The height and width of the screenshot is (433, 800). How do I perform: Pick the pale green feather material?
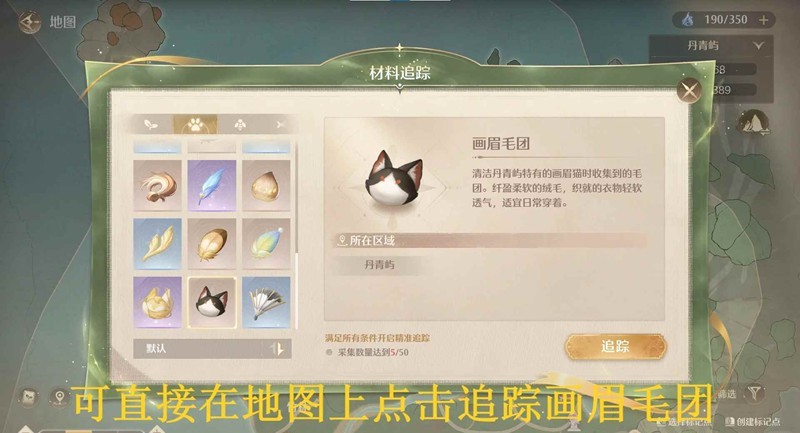click(x=266, y=244)
